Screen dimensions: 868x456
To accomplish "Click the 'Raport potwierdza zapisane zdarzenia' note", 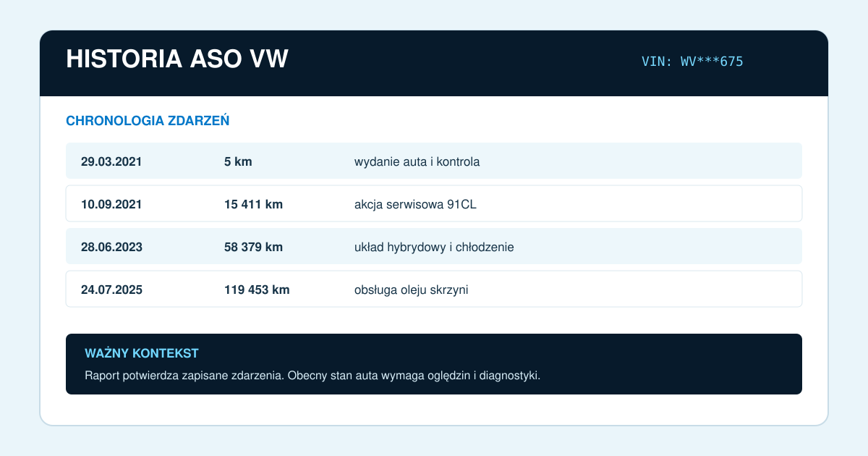I will 312,376.
